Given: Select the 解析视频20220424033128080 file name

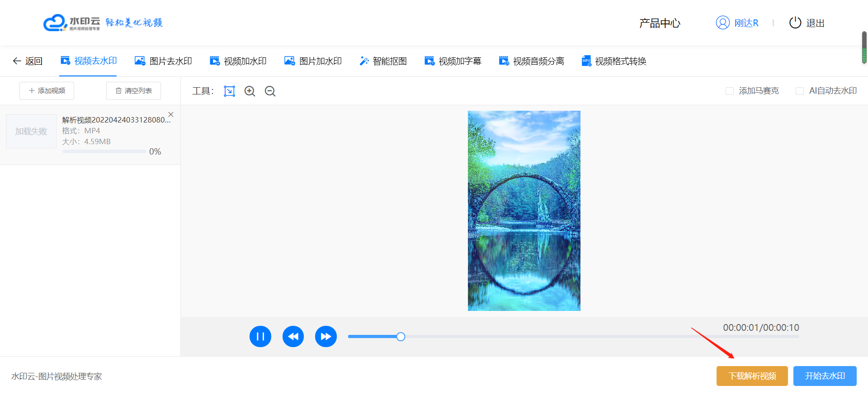Looking at the screenshot, I should [116, 120].
